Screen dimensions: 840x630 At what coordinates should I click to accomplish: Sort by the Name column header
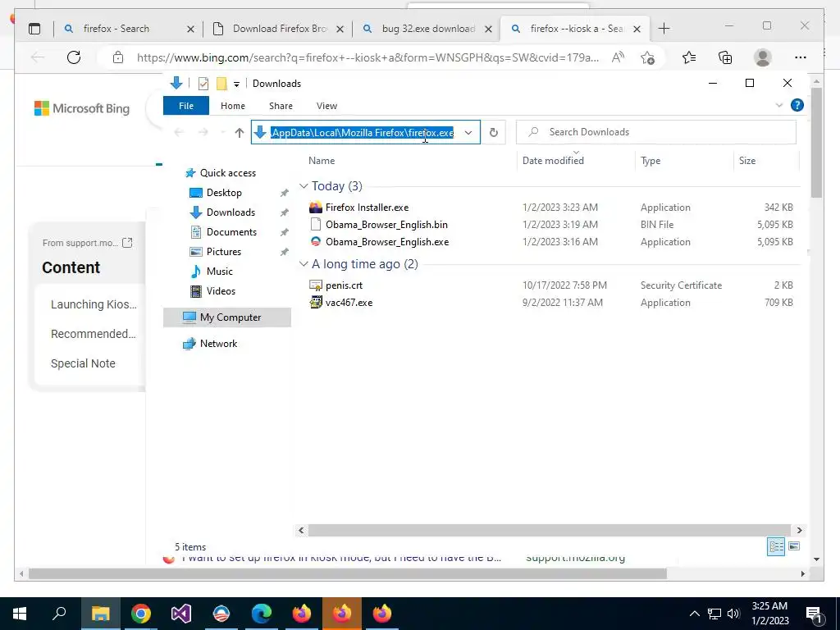coord(322,161)
